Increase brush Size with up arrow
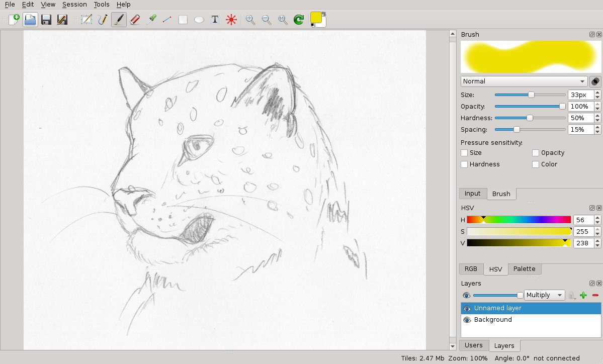 [597, 93]
